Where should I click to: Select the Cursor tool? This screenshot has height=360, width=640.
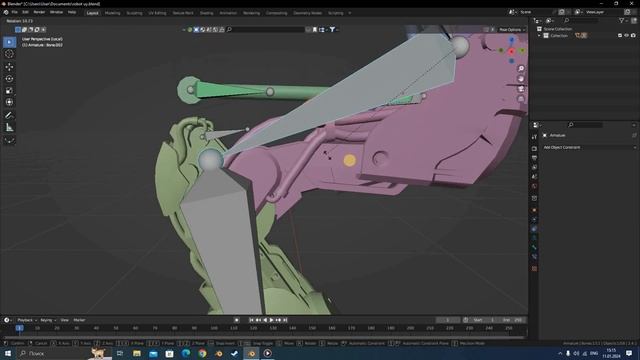point(9,54)
